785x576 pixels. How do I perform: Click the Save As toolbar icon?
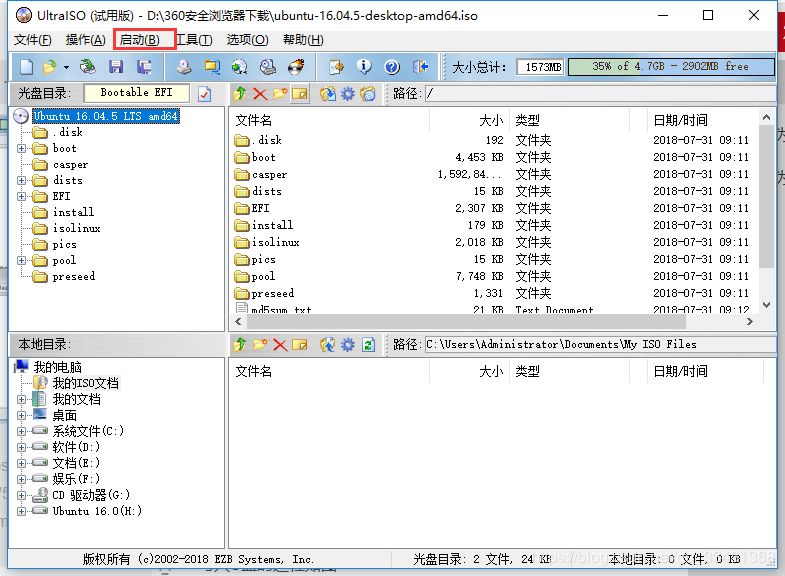[x=144, y=67]
